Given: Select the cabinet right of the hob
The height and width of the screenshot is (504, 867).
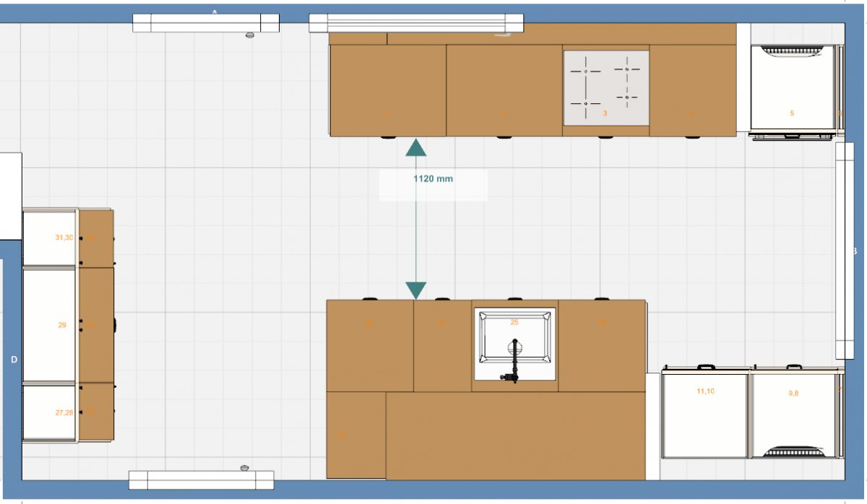Looking at the screenshot, I should click(692, 90).
